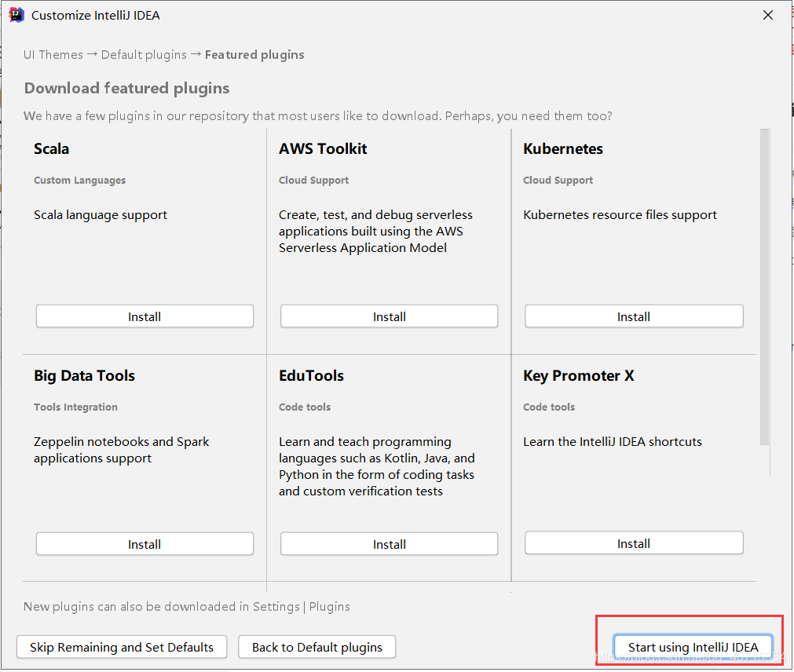The image size is (794, 672).
Task: Click Tools Integration category label
Action: 75,407
